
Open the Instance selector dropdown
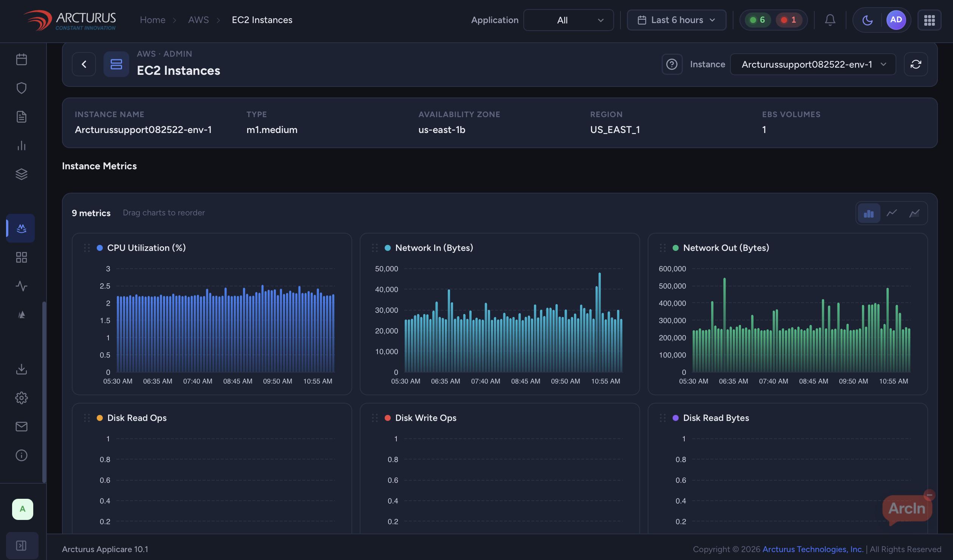point(813,64)
